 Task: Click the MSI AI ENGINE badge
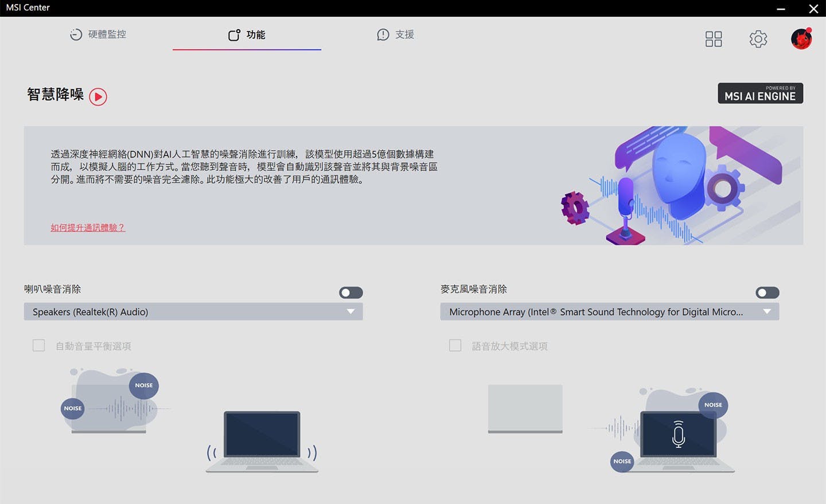760,93
